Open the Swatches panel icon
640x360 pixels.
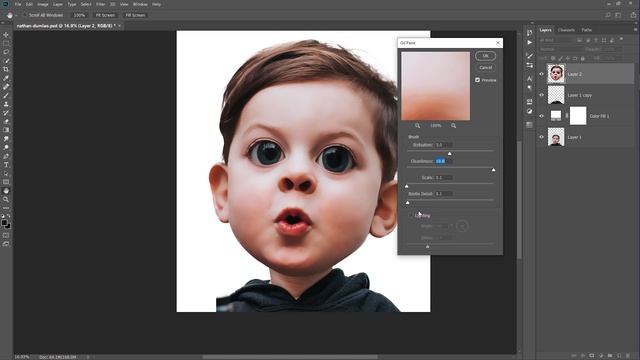pos(529,124)
